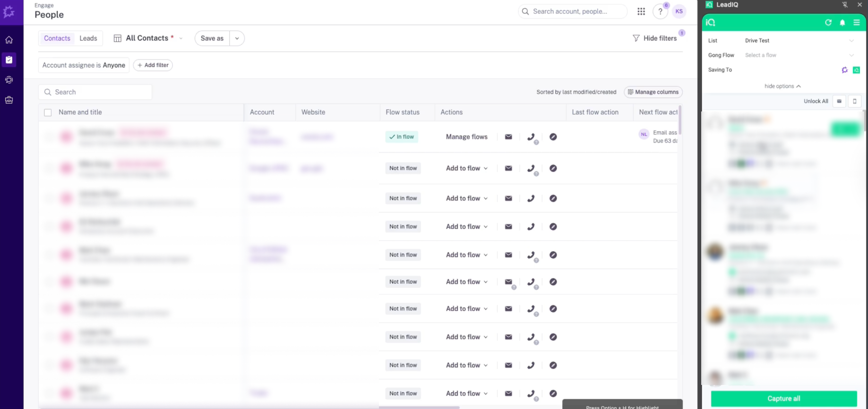868x409 pixels.
Task: Click email icon in second contact row
Action: (508, 168)
